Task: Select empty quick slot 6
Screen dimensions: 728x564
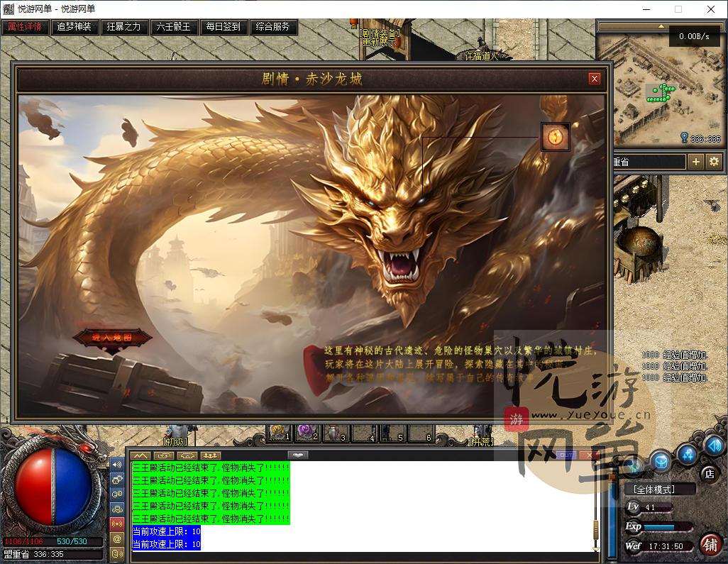Action: pos(421,433)
